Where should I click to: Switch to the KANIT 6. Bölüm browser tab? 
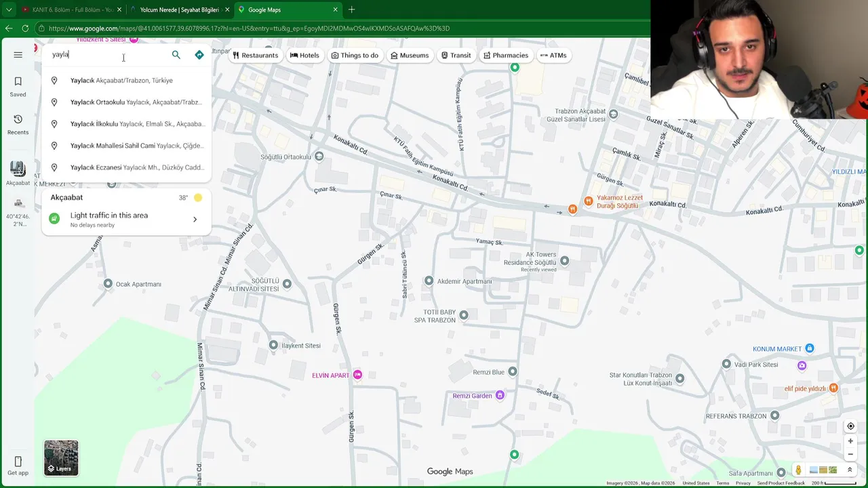pyautogui.click(x=71, y=9)
